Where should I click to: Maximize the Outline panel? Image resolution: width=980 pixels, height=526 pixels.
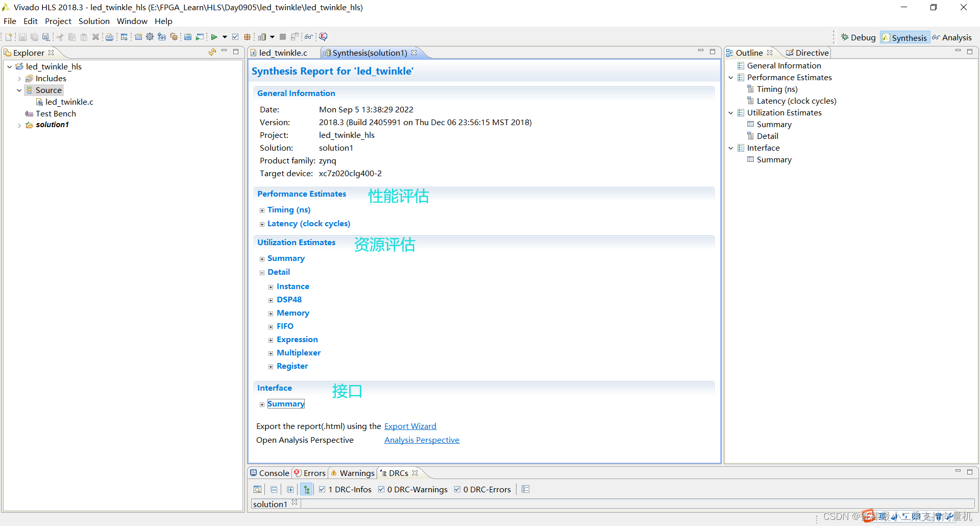tap(970, 51)
